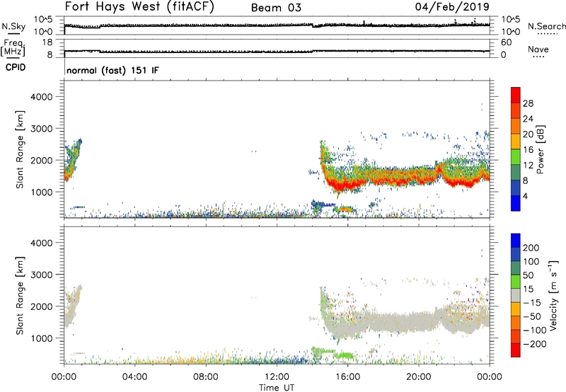This screenshot has width=566, height=392.
Task: Pick the red segment of Power color bar
Action: coord(516,95)
